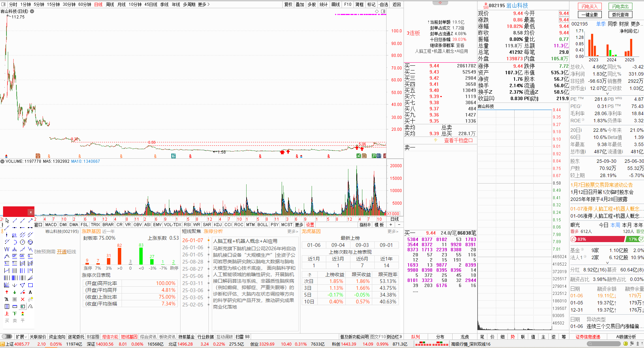Screen dimensions: 644x348
Task: Click the red X delete drawing tool
Action: [22, 299]
